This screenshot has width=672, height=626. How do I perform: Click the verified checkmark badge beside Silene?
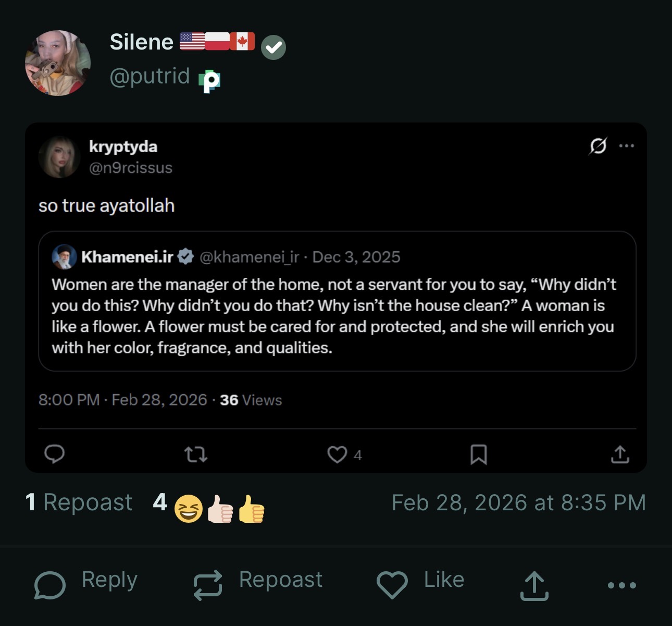click(x=273, y=48)
